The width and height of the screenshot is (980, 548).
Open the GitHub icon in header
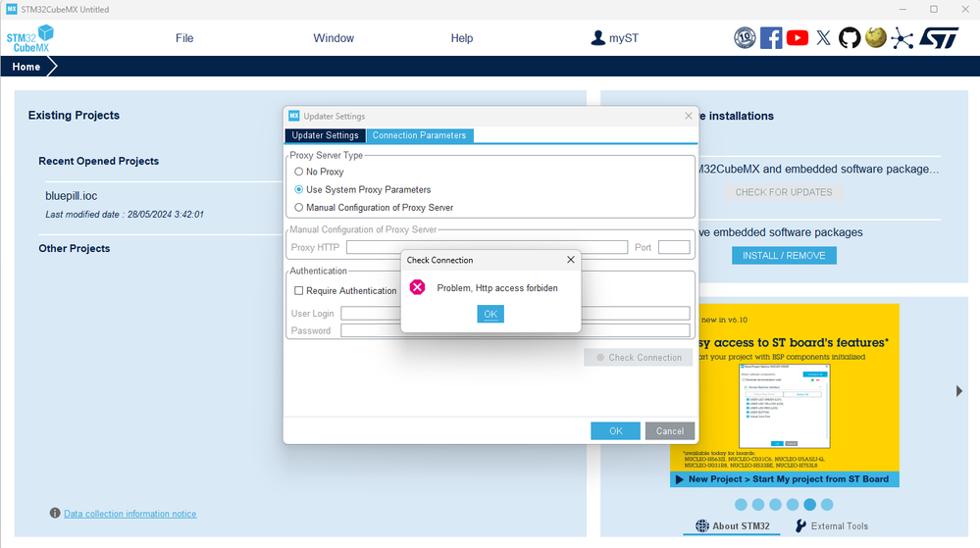pos(850,38)
